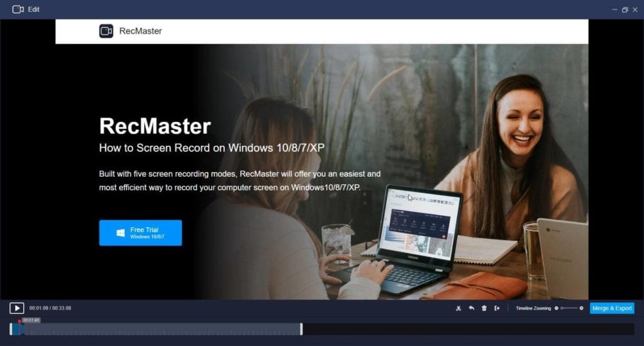Click the large RecMaster headline in preview

[x=155, y=126]
